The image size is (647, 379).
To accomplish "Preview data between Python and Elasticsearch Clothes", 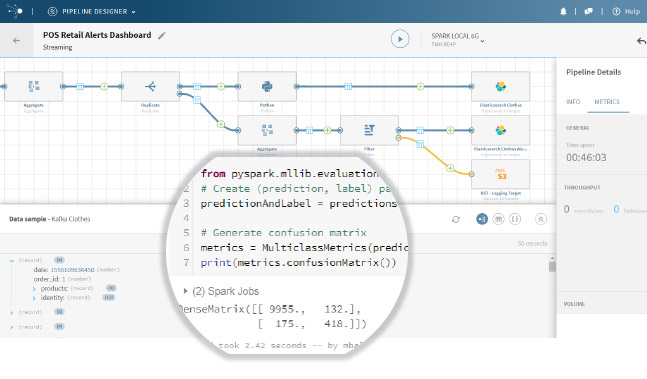I will click(348, 86).
